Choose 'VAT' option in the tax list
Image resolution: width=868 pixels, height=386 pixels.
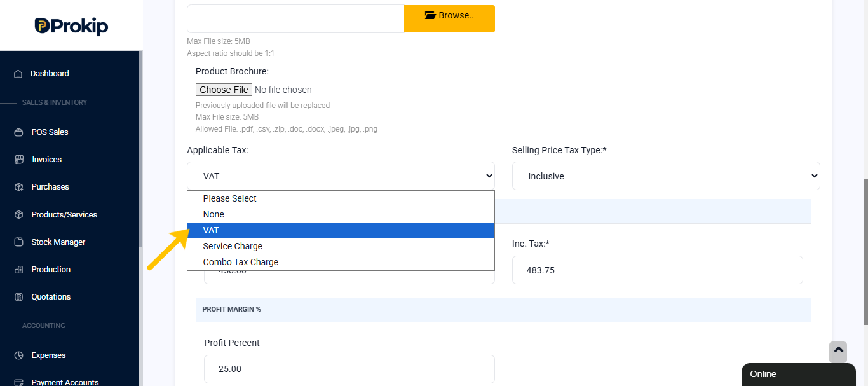341,230
